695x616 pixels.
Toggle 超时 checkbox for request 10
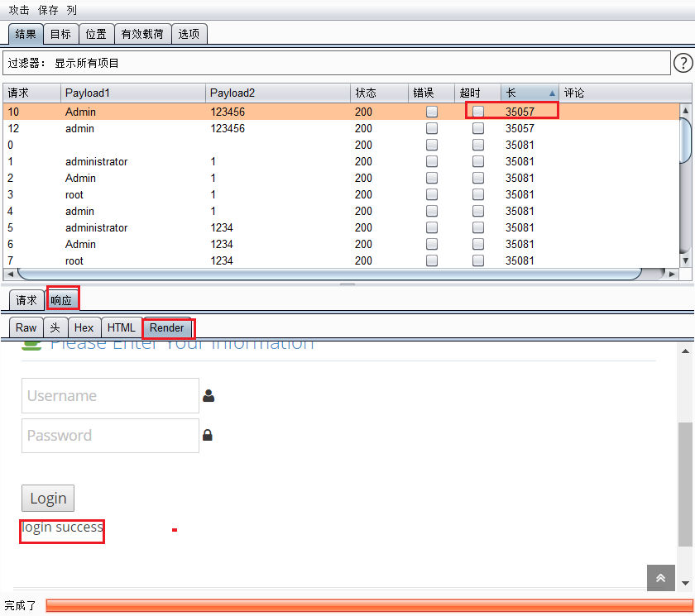click(478, 112)
